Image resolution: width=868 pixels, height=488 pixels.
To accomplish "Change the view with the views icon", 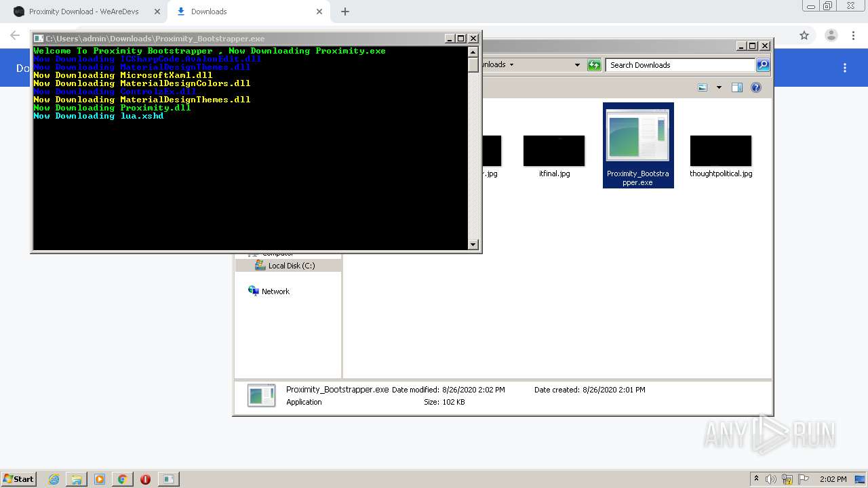I will pos(703,87).
